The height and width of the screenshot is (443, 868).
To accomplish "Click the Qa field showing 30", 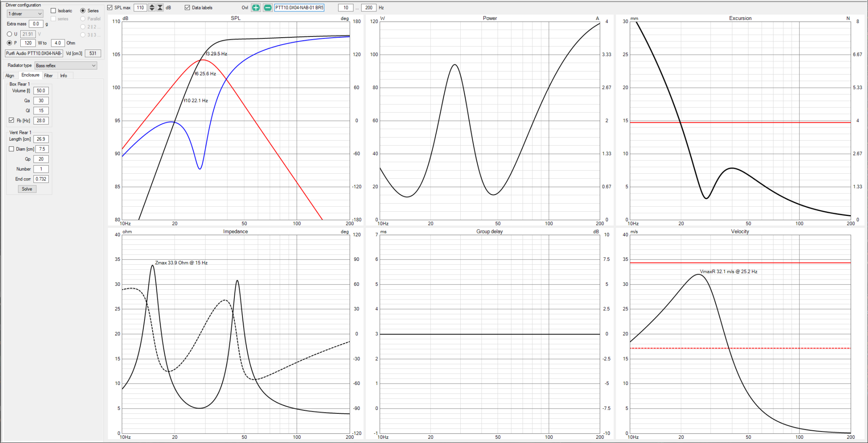I will tap(41, 101).
